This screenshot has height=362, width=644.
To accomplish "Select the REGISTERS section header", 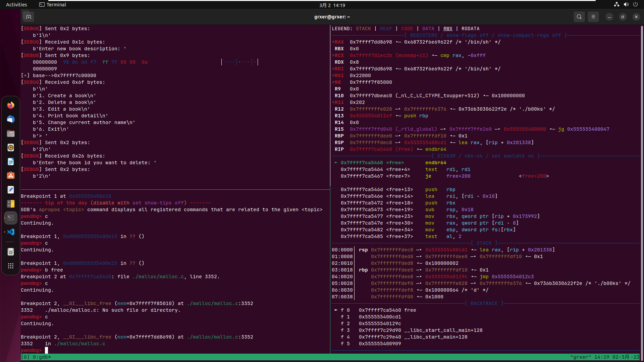I will click(x=485, y=36).
